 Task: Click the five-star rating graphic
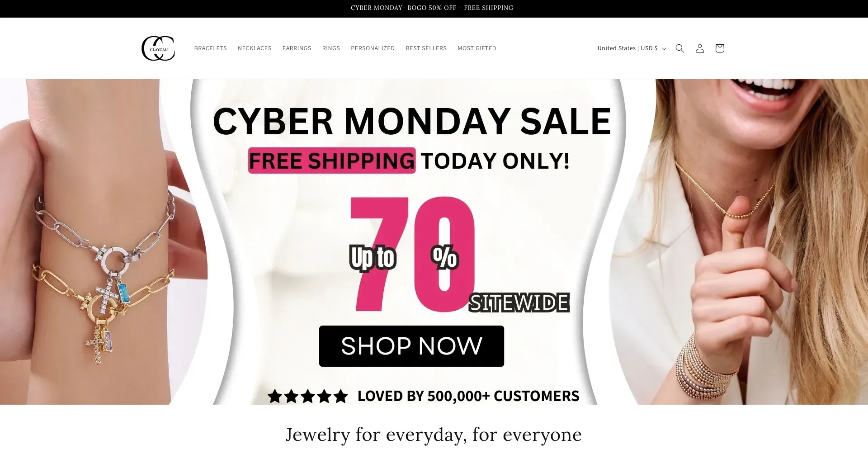click(308, 396)
